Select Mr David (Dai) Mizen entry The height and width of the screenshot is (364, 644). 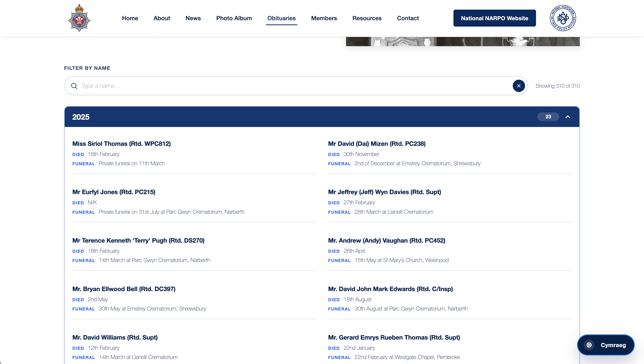[x=377, y=144]
